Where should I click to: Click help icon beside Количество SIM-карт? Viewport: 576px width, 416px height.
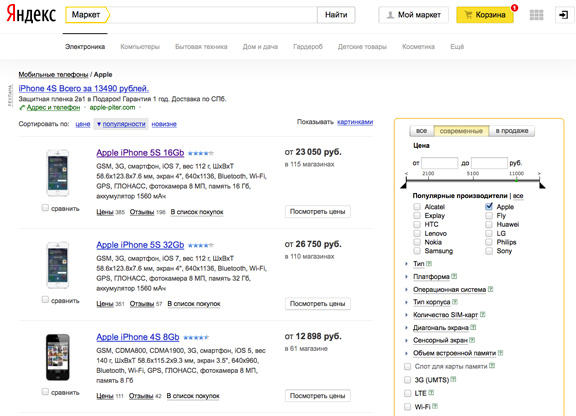(483, 315)
